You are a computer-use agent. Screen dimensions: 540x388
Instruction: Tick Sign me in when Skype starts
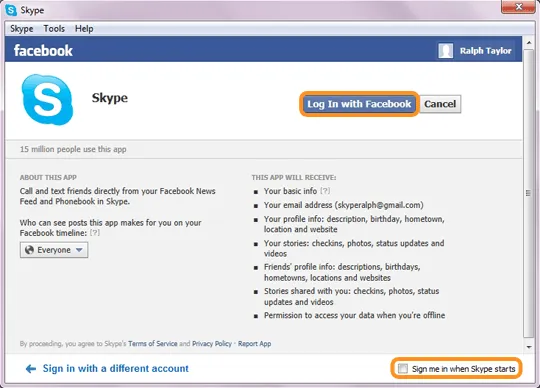point(403,368)
